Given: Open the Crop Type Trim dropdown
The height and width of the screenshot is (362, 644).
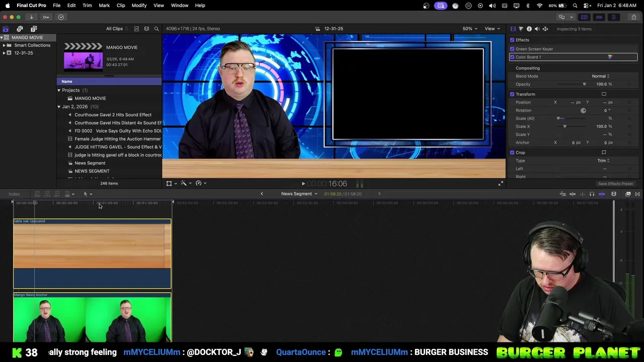Looking at the screenshot, I should [603, 160].
